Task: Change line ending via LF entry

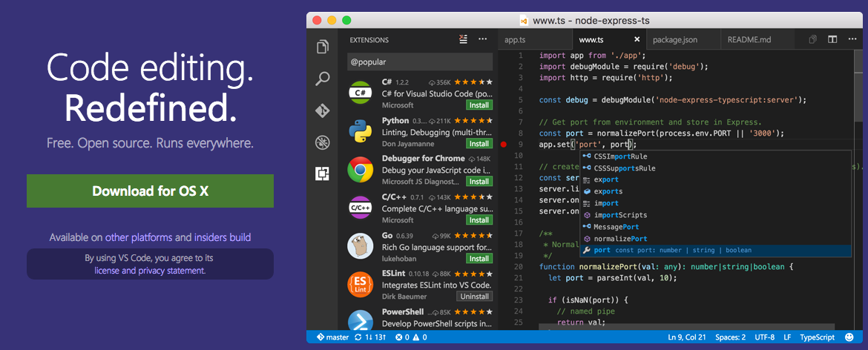Action: 788,337
